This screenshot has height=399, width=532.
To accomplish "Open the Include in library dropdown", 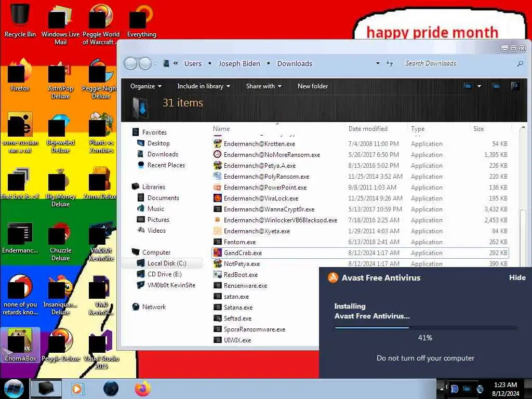I will pyautogui.click(x=204, y=86).
